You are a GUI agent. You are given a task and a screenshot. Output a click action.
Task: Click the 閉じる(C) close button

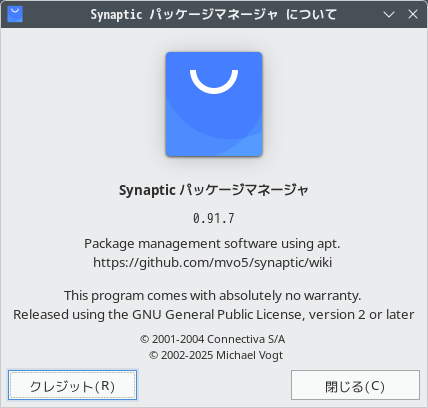[355, 385]
